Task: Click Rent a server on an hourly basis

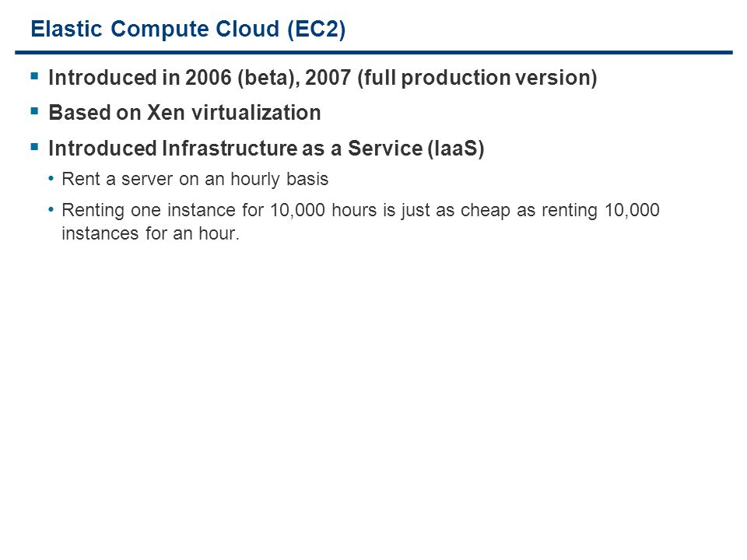Action: (195, 180)
